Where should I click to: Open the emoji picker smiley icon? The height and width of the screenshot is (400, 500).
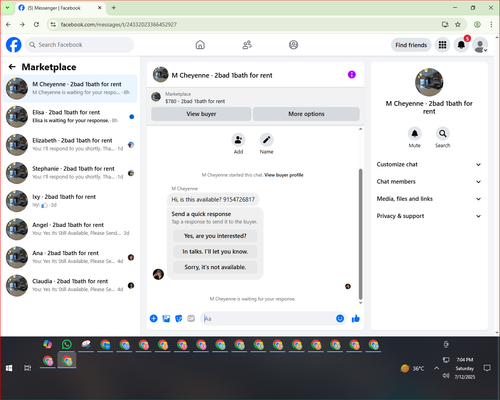click(340, 319)
